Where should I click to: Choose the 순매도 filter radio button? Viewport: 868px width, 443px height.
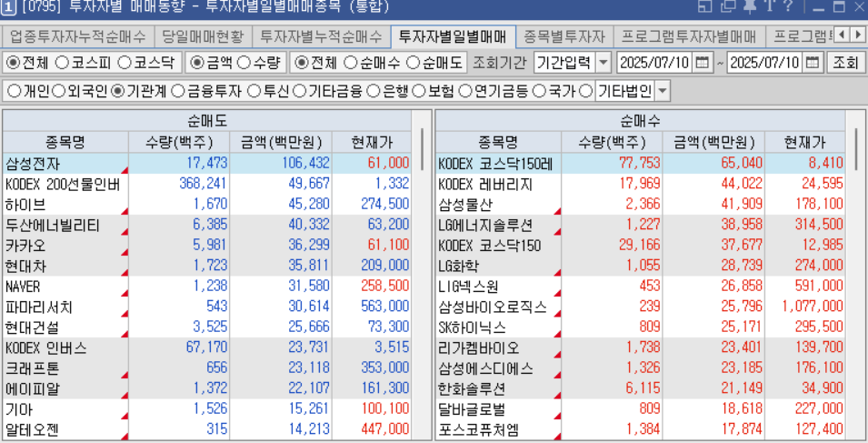point(413,63)
